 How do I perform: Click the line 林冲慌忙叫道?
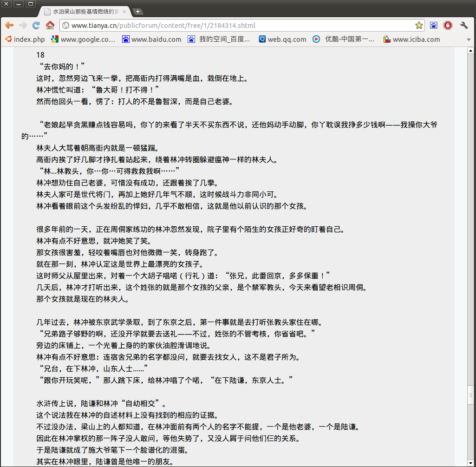[98, 90]
